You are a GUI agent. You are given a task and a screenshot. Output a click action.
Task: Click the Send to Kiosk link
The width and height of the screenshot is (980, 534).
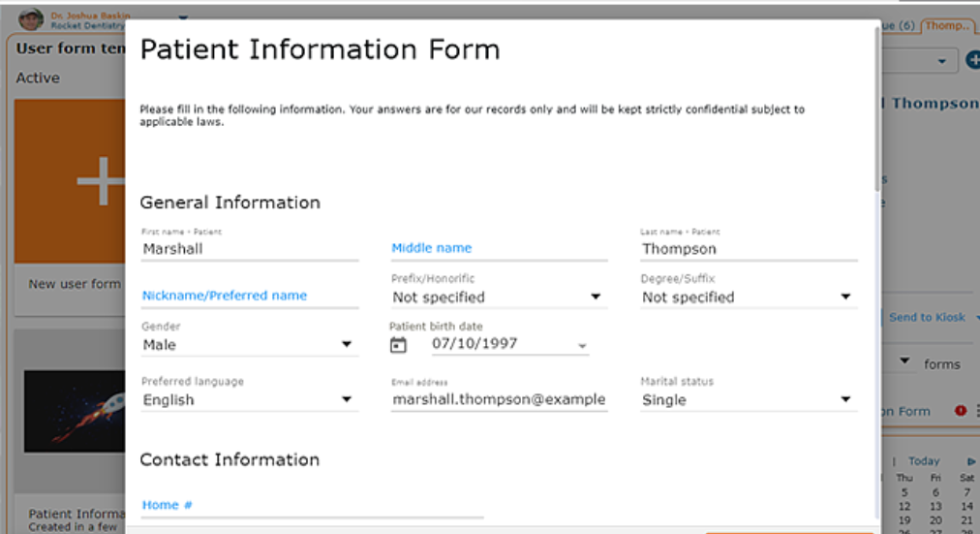[927, 317]
